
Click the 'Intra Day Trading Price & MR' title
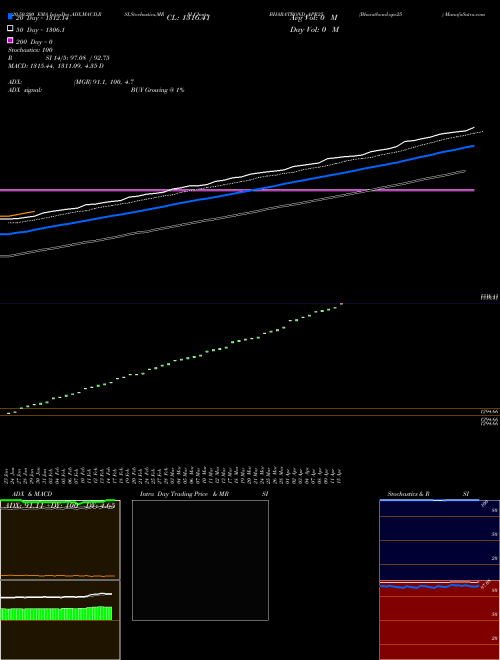(184, 494)
